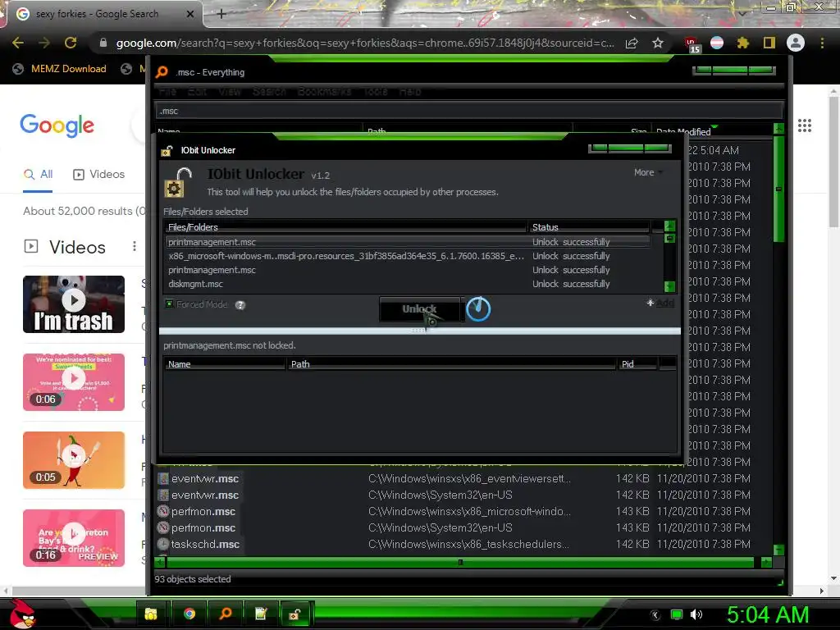Screen dimensions: 840x630
Task: Select the All search tab
Action: point(38,174)
